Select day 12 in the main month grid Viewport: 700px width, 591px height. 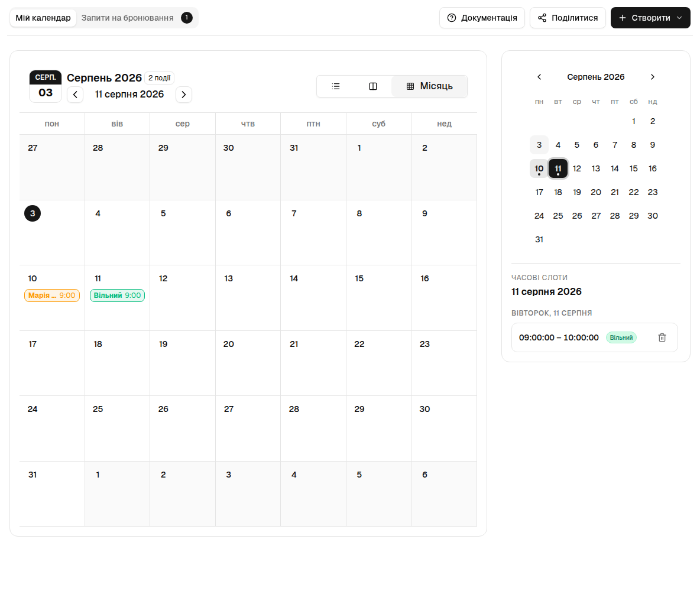163,278
